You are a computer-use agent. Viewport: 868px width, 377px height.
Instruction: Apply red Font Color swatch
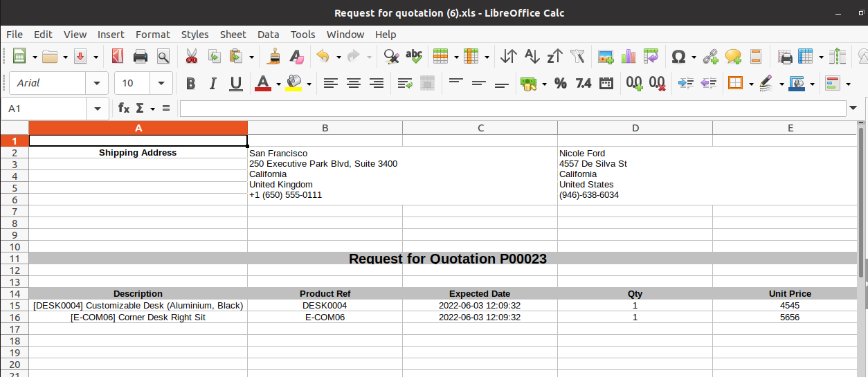[x=263, y=84]
